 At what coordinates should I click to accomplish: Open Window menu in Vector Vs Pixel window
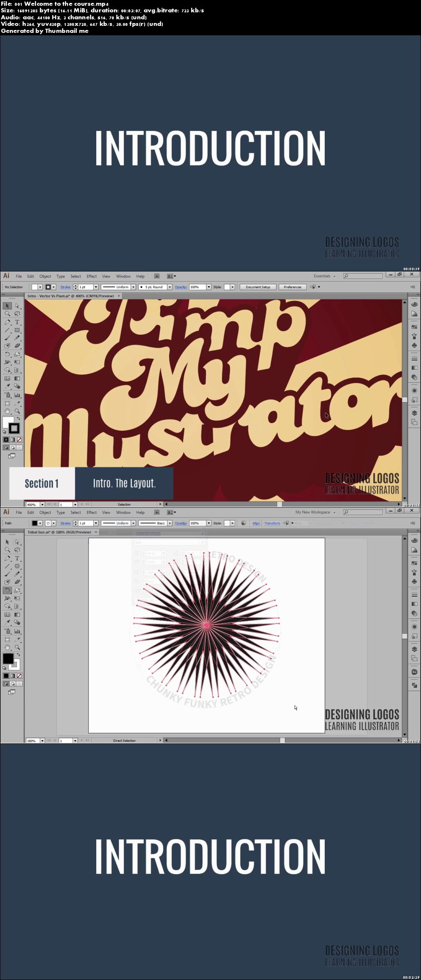tap(123, 276)
